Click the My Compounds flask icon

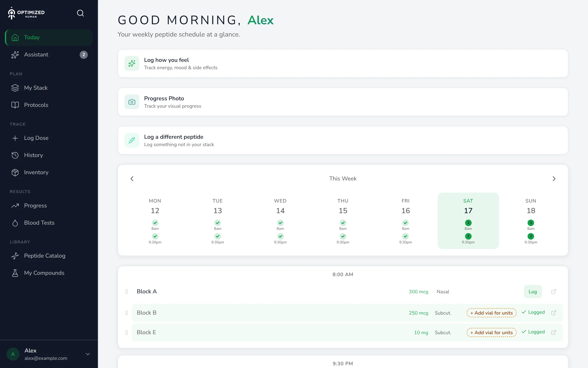(x=15, y=273)
